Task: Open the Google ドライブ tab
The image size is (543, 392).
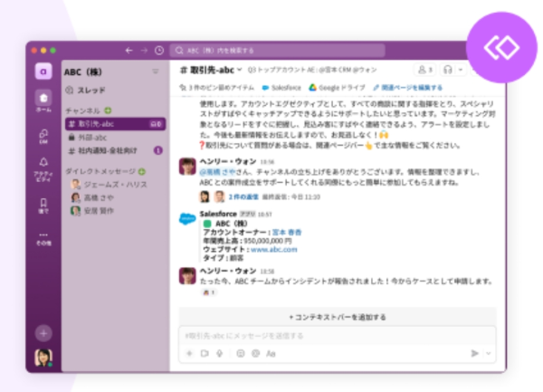Action: [337, 88]
